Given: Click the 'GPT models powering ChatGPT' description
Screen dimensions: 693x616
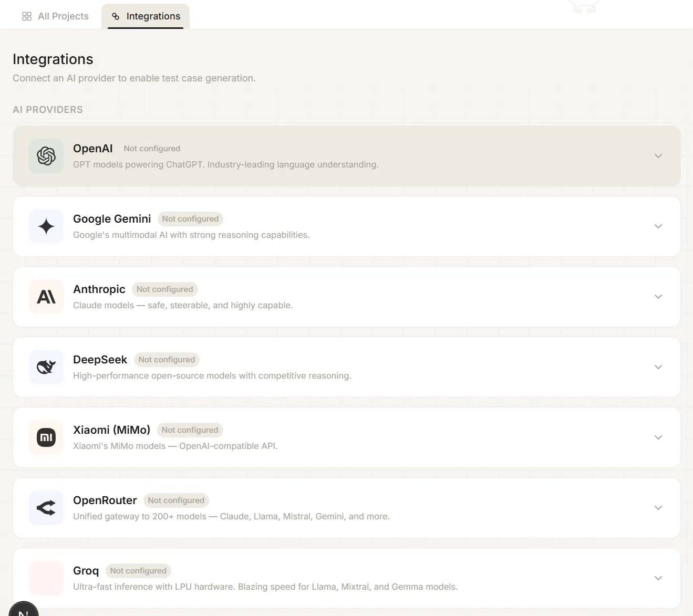Looking at the screenshot, I should (x=226, y=164).
